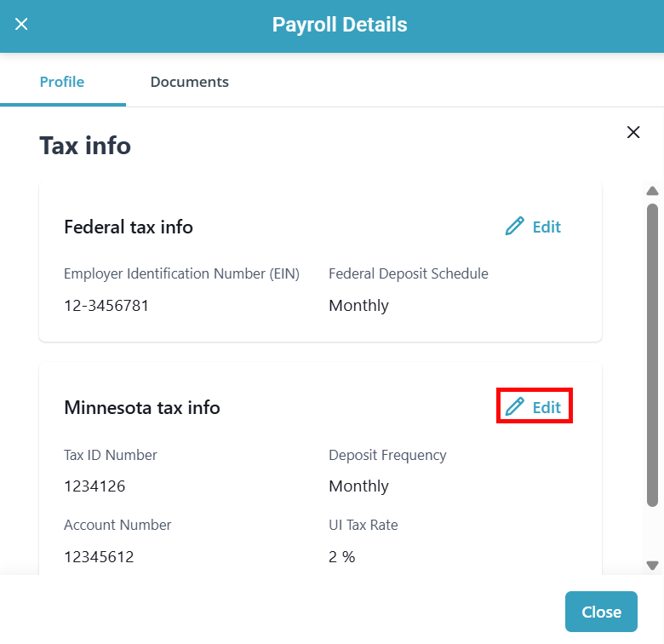Click the pencil icon beside Federal tax info
This screenshot has width=664, height=644.
click(514, 227)
